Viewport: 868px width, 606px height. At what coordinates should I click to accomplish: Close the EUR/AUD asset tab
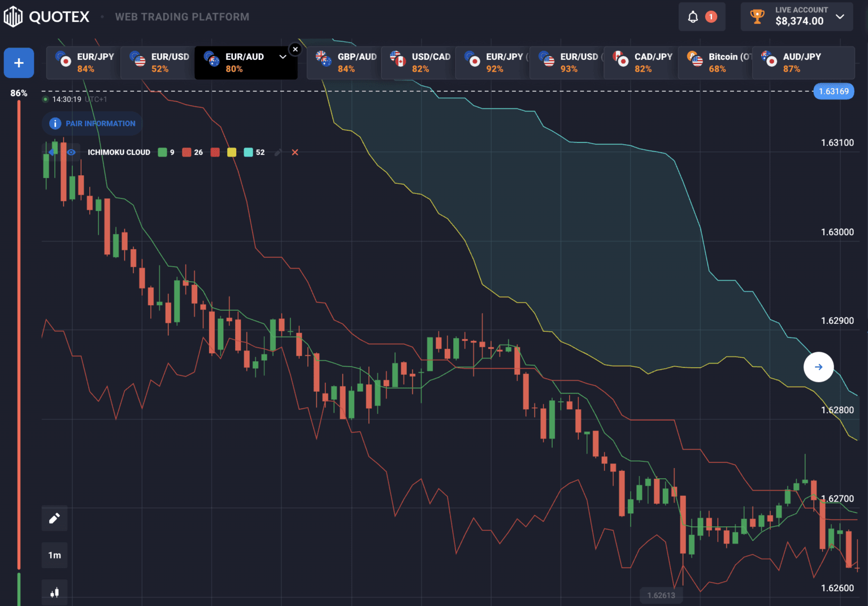pos(295,50)
